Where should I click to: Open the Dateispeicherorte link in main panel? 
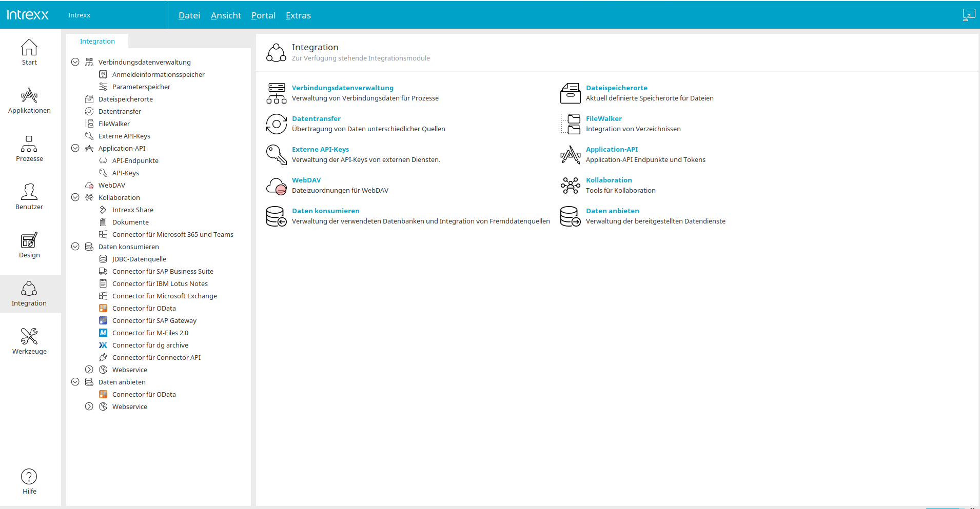pyautogui.click(x=617, y=88)
